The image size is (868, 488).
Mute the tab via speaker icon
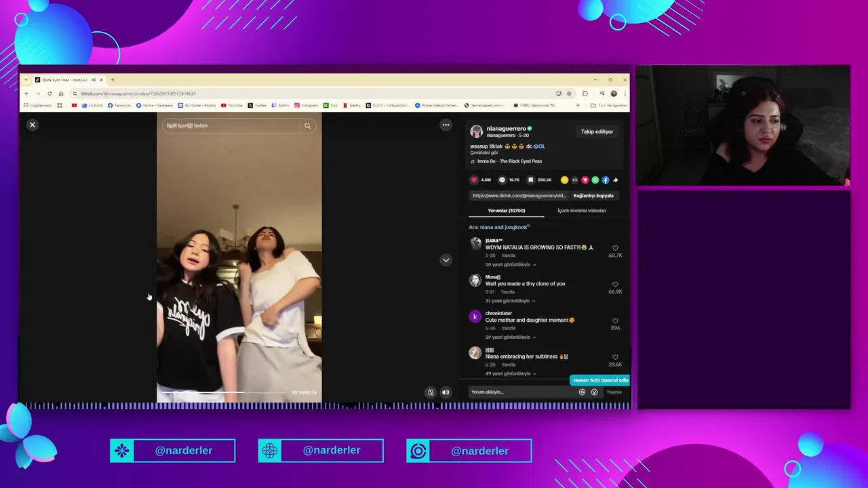click(x=94, y=80)
